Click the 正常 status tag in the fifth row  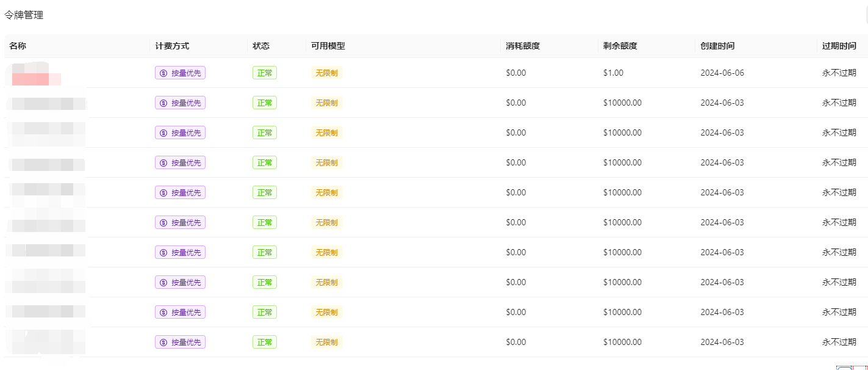[265, 192]
